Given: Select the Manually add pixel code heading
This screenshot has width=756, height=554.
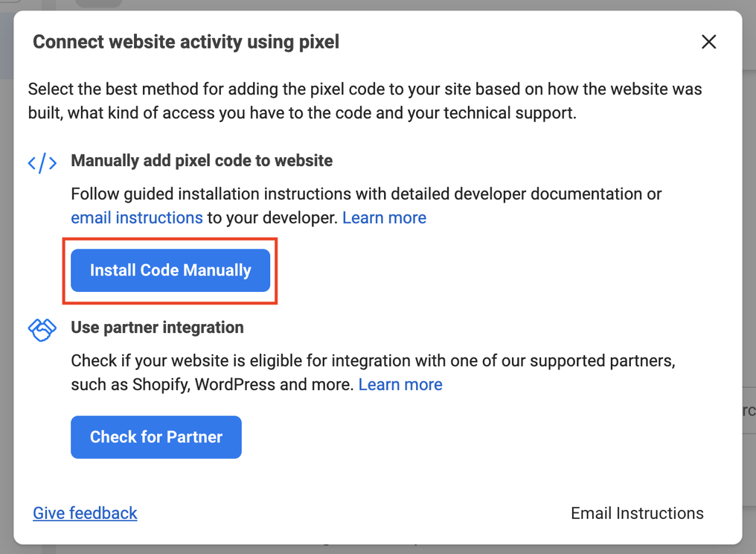Looking at the screenshot, I should tap(202, 161).
